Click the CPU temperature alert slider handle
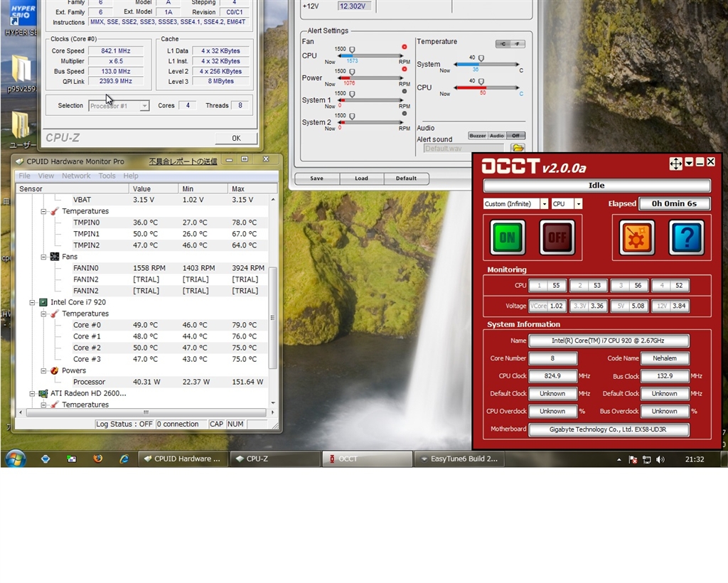The height and width of the screenshot is (583, 728). tap(481, 80)
